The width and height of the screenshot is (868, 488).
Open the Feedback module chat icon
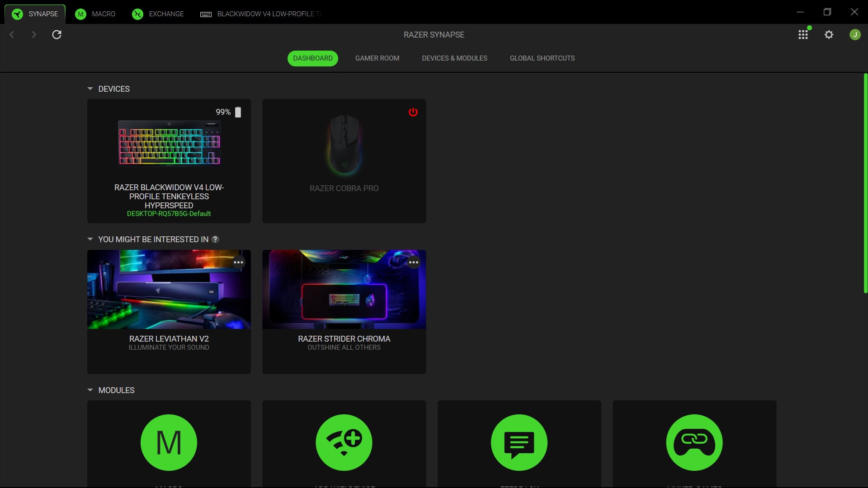(519, 443)
